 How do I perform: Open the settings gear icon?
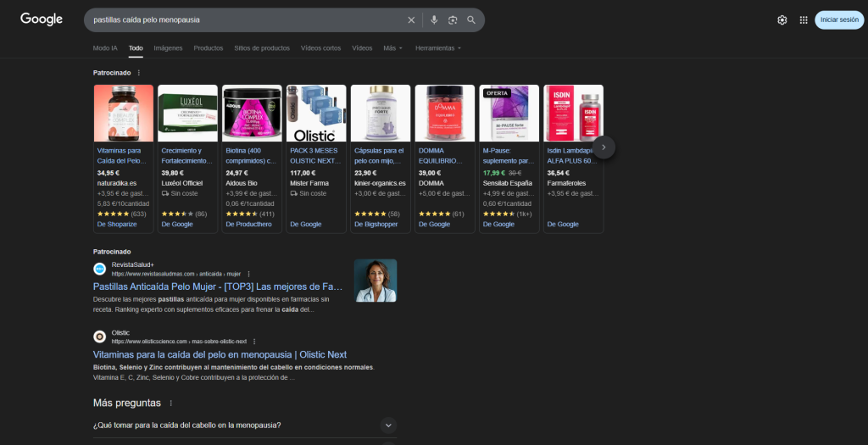pyautogui.click(x=782, y=20)
